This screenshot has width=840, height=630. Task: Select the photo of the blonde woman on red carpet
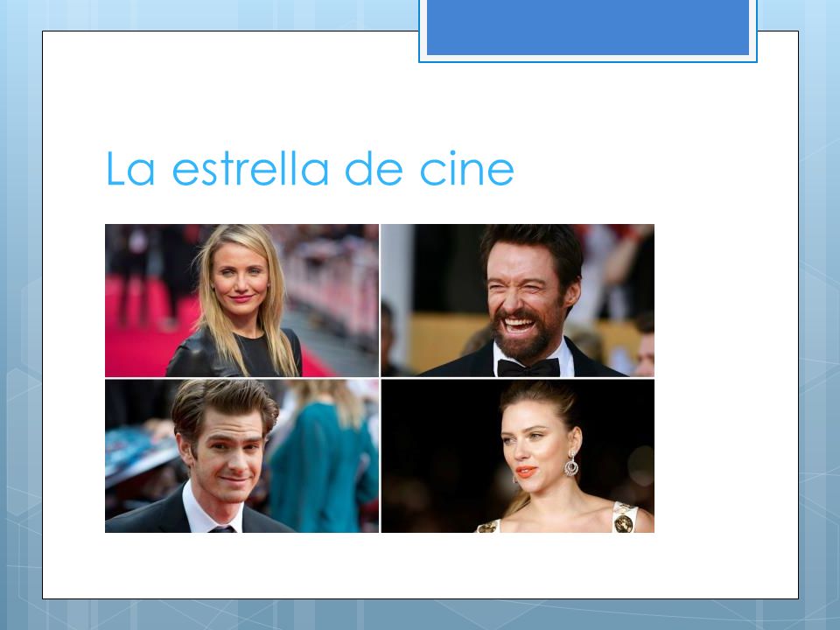click(241, 300)
